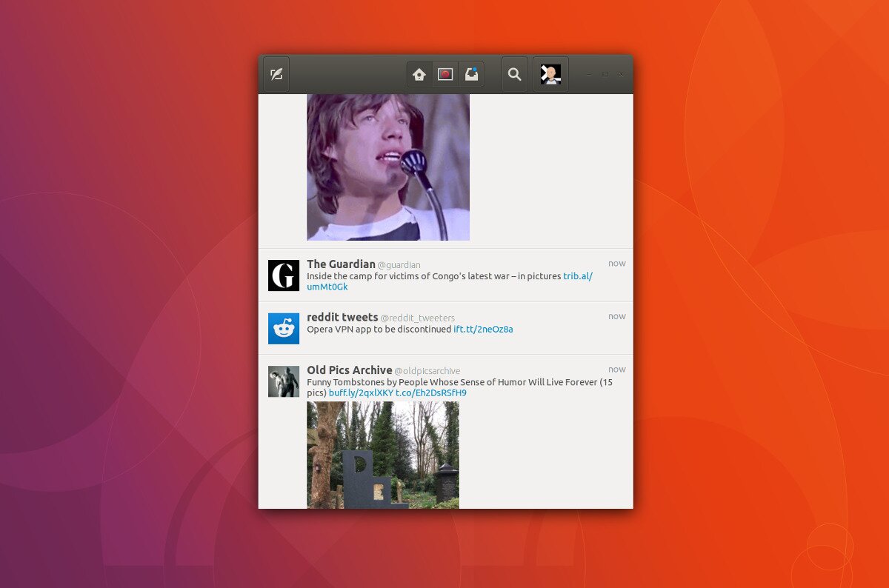This screenshot has height=588, width=889.
Task: Click The Guardian account name
Action: pos(341,264)
